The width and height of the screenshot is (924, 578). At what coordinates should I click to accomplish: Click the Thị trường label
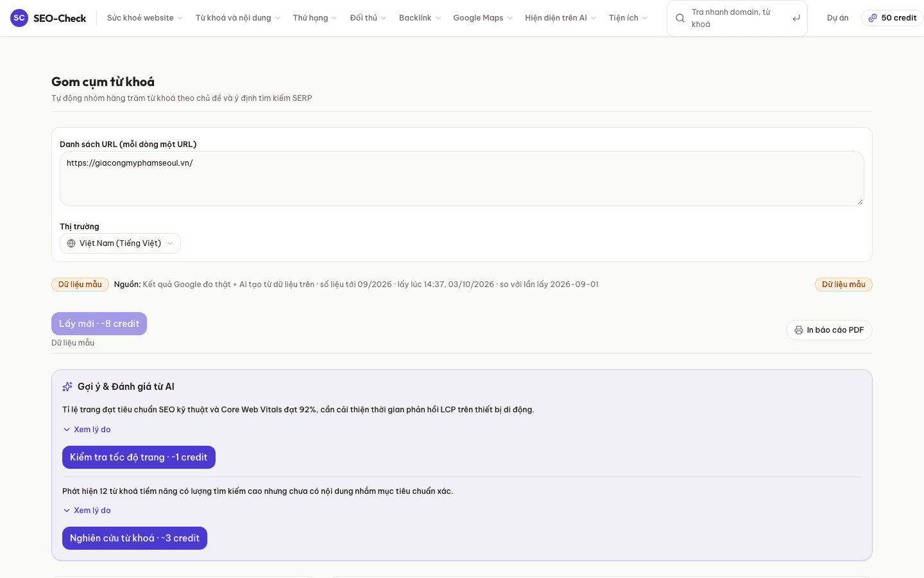tap(80, 226)
